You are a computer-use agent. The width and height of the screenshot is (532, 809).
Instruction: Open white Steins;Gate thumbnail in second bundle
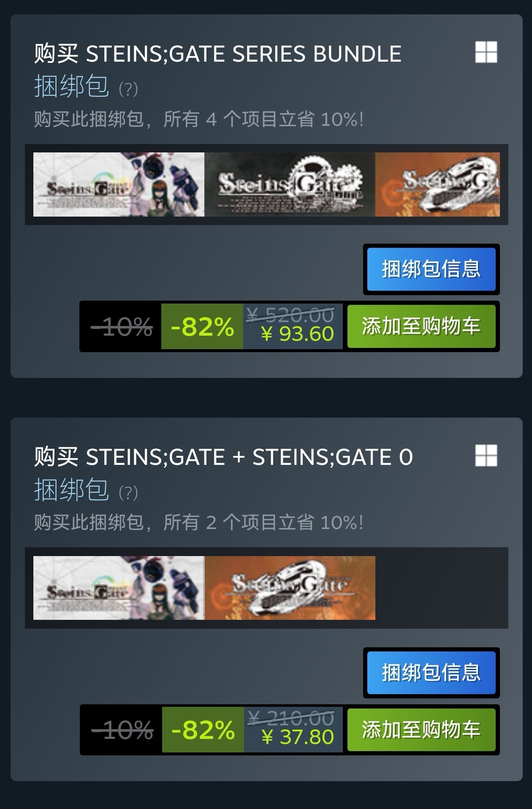(119, 588)
